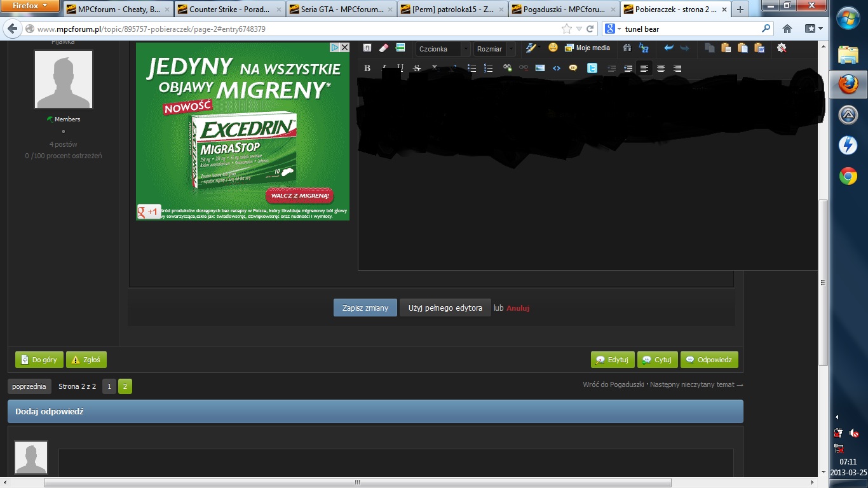This screenshot has width=868, height=488.
Task: Report the post with Zgłoś
Action: click(x=86, y=360)
